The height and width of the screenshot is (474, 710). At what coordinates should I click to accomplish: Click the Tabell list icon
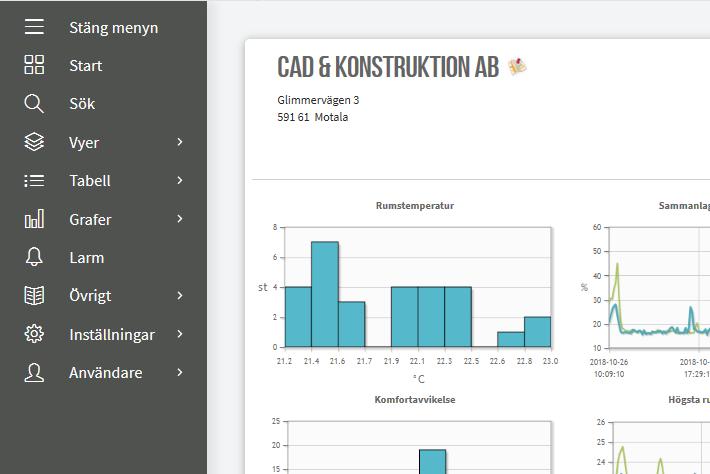pyautogui.click(x=34, y=181)
